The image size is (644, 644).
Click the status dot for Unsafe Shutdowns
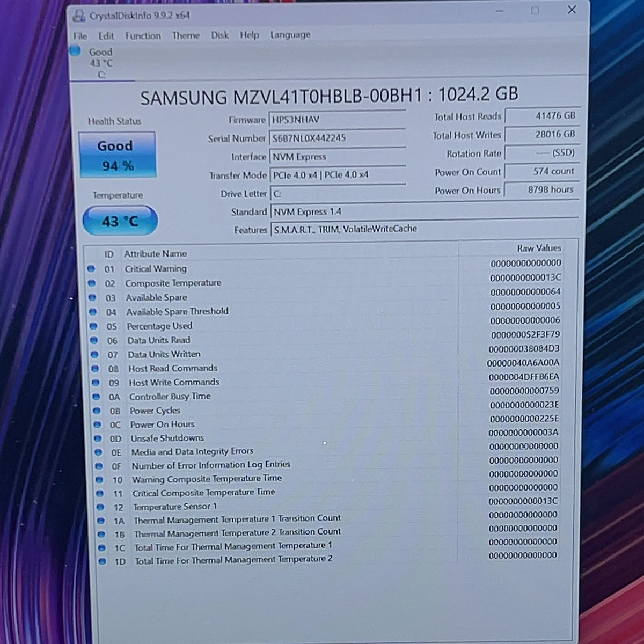pyautogui.click(x=98, y=438)
